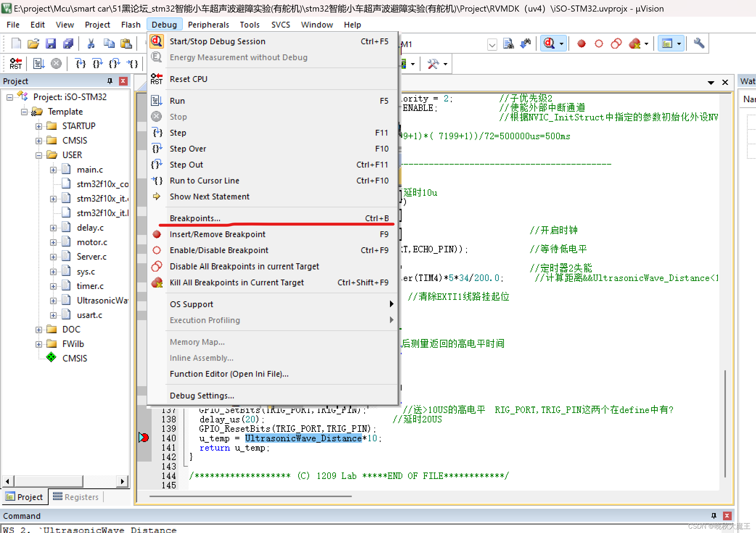Screen dimensions: 756x533
Task: Click the wrench Configuration toolbar icon
Action: pos(699,43)
